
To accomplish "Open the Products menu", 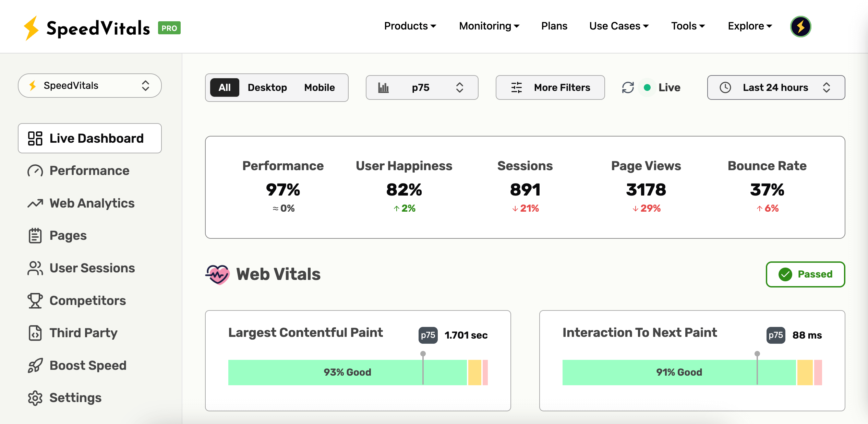I will (x=410, y=26).
